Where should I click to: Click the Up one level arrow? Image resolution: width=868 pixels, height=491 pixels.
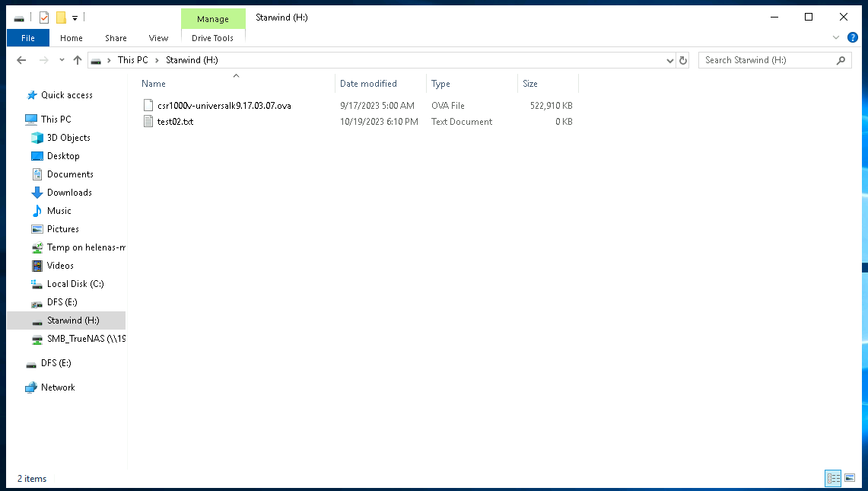click(78, 60)
